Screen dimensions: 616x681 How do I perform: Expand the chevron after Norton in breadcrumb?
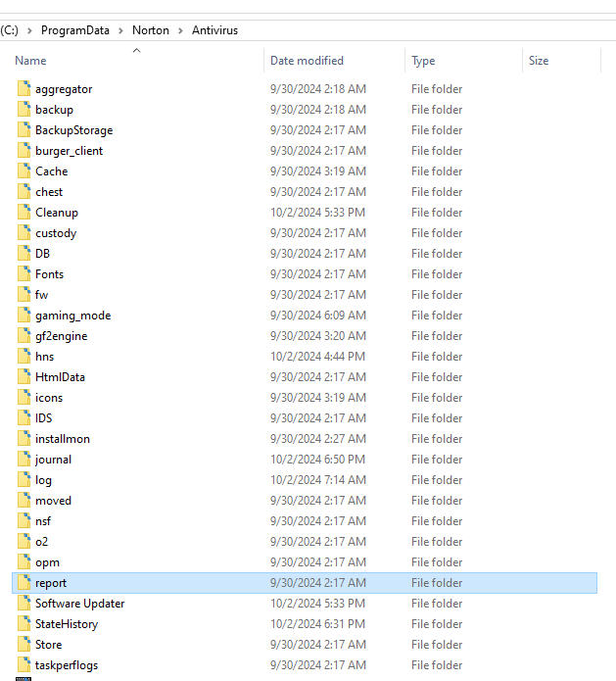tap(180, 30)
